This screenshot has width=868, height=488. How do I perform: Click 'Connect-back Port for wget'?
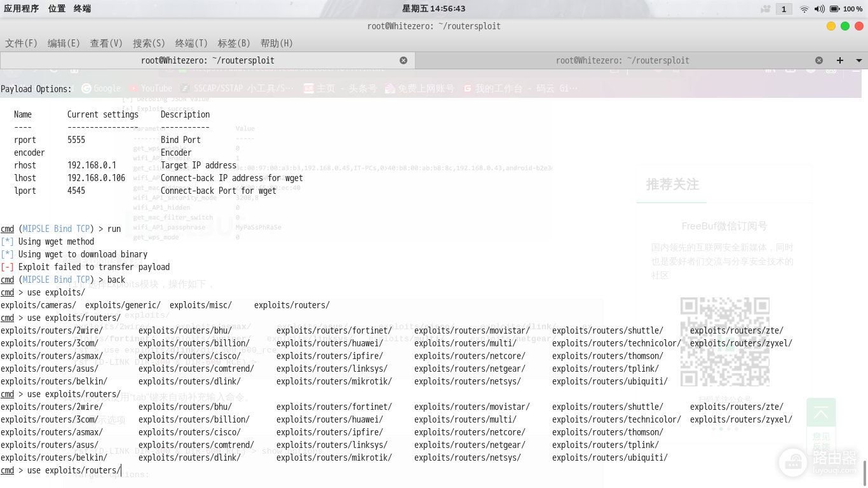tap(219, 191)
